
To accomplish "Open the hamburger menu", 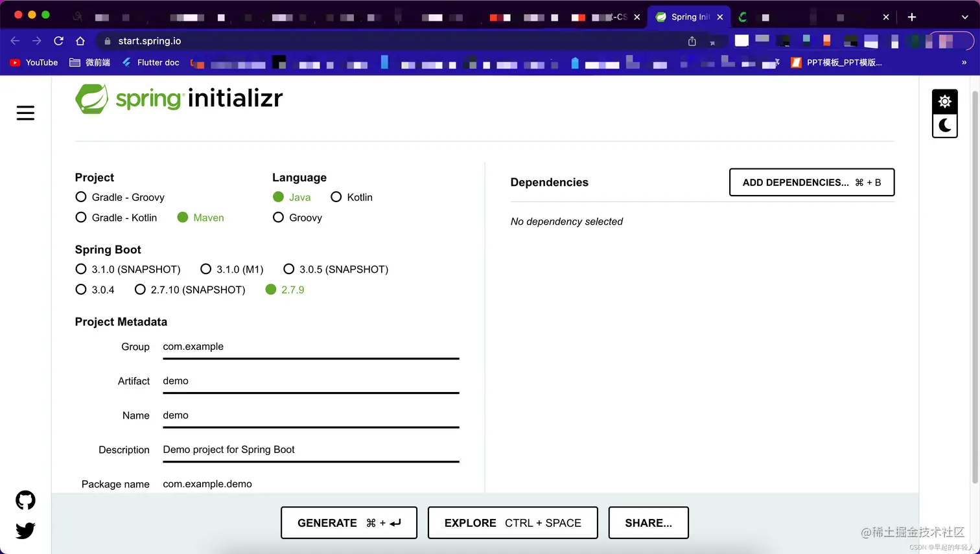I will (25, 113).
